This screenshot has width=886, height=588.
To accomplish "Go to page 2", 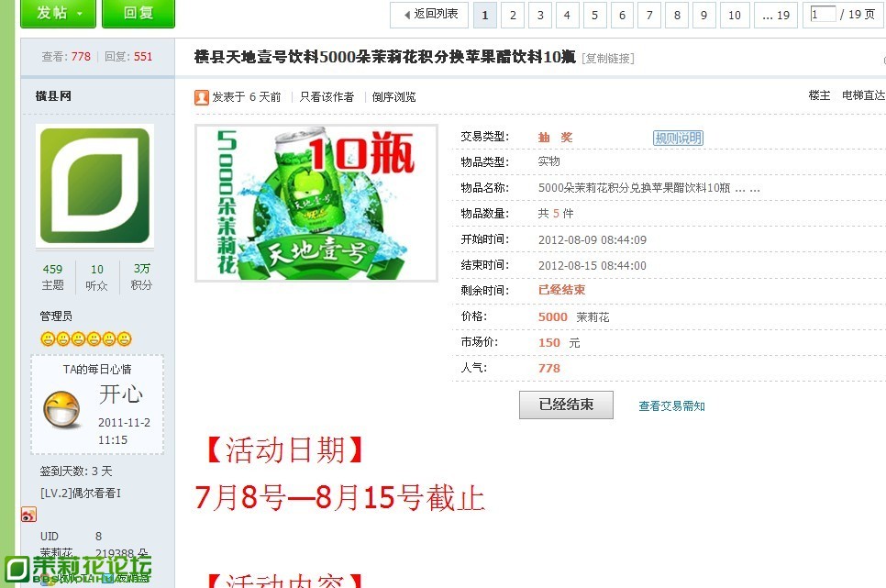I will click(x=513, y=16).
